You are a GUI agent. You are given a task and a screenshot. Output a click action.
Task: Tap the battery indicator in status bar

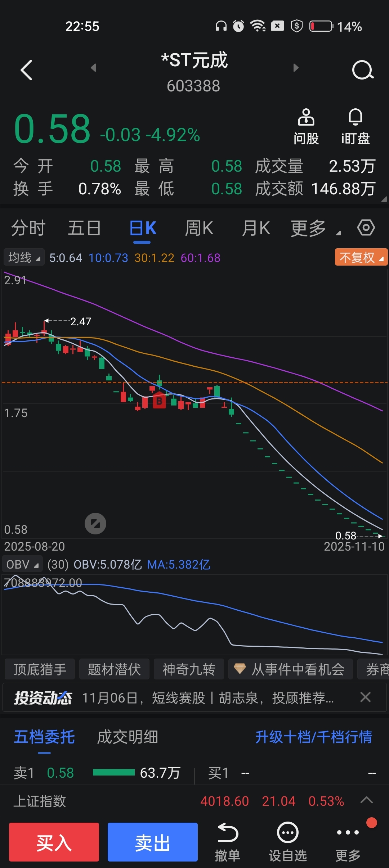click(321, 26)
